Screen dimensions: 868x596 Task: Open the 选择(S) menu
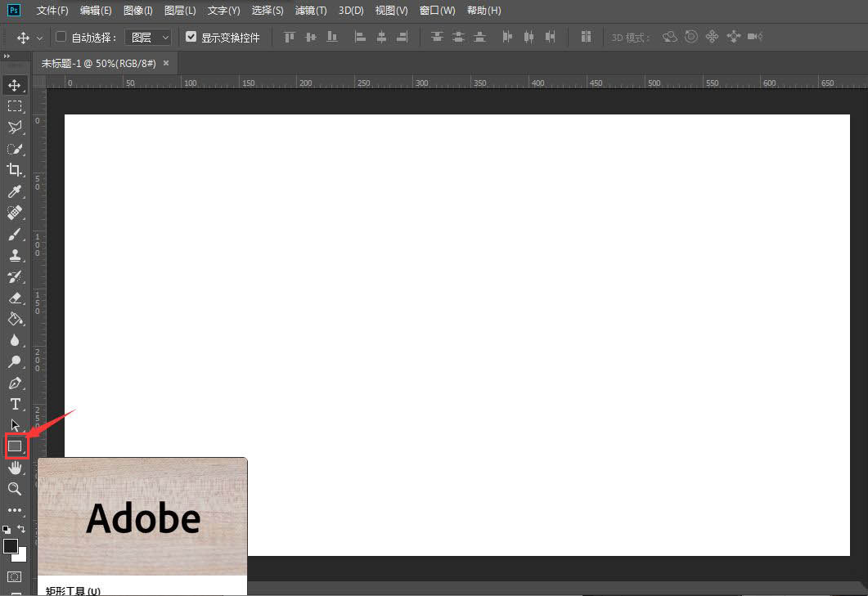(267, 11)
